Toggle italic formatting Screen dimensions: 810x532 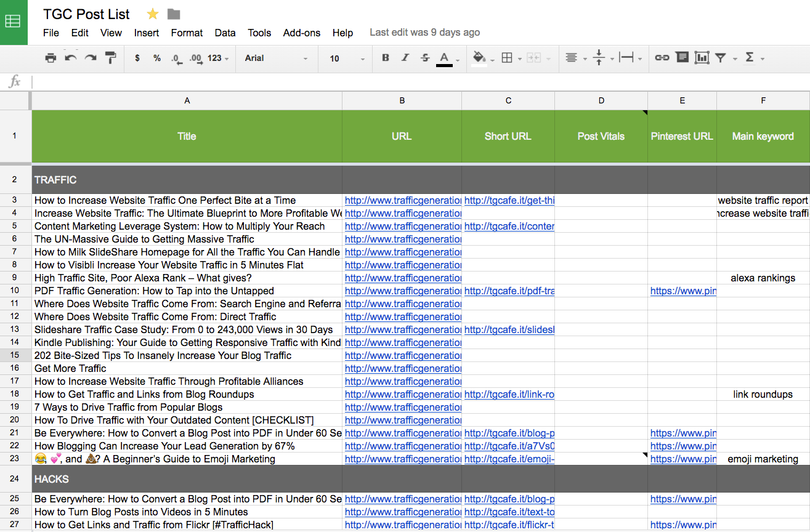coord(405,58)
